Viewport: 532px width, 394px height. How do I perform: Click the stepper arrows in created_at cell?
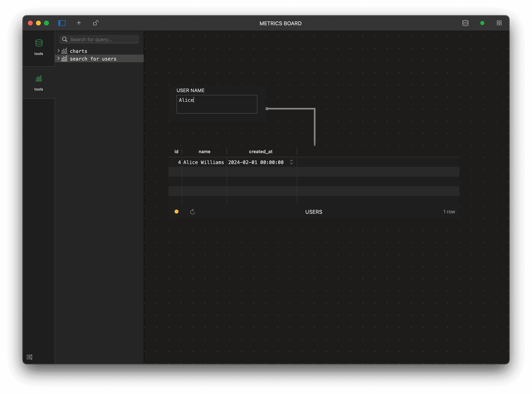[291, 162]
